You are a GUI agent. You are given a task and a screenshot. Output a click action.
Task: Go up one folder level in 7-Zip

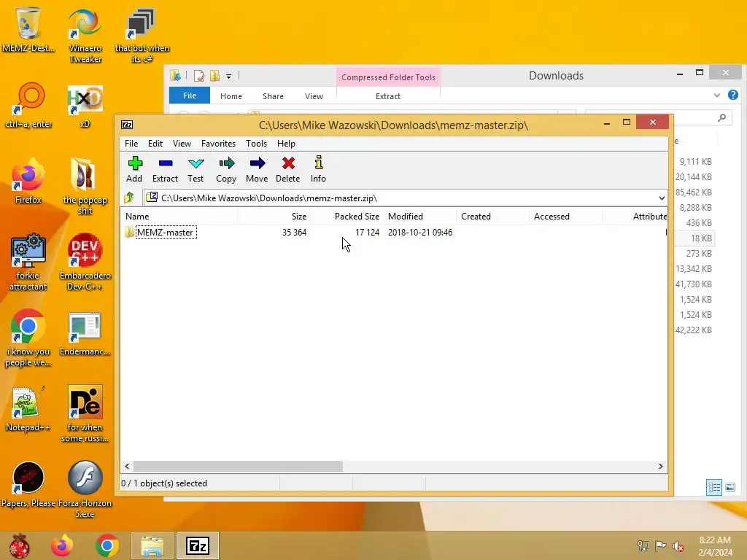(128, 198)
